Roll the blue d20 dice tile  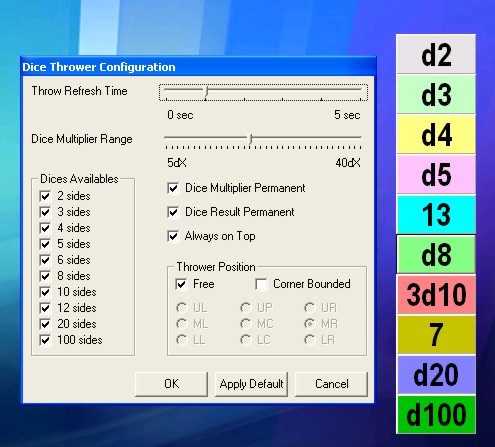click(x=436, y=374)
